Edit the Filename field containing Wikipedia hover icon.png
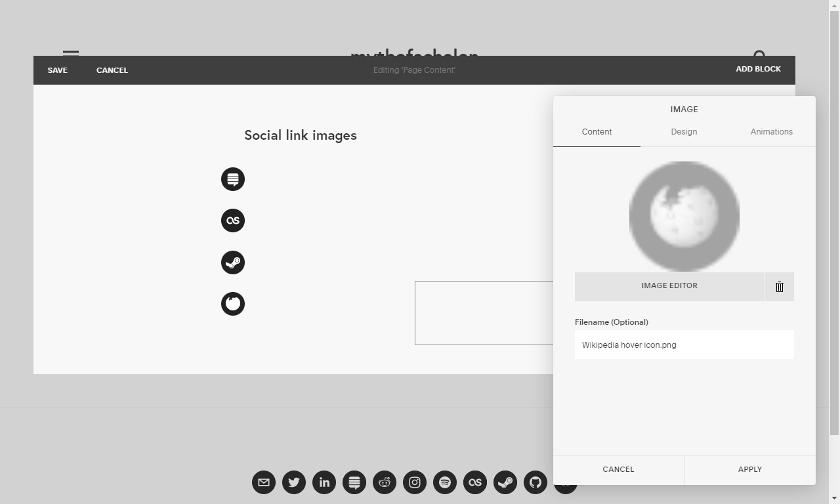Screen dimensions: 840x504 coord(684,345)
